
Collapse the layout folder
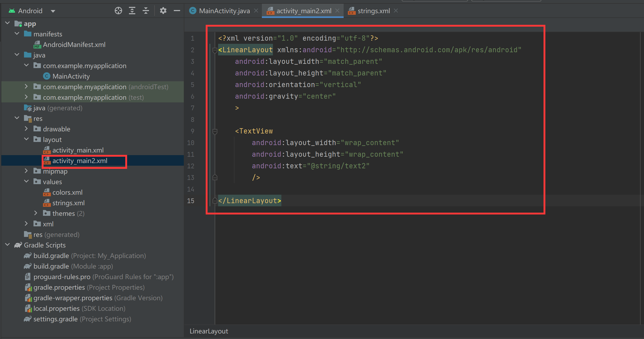tap(27, 139)
